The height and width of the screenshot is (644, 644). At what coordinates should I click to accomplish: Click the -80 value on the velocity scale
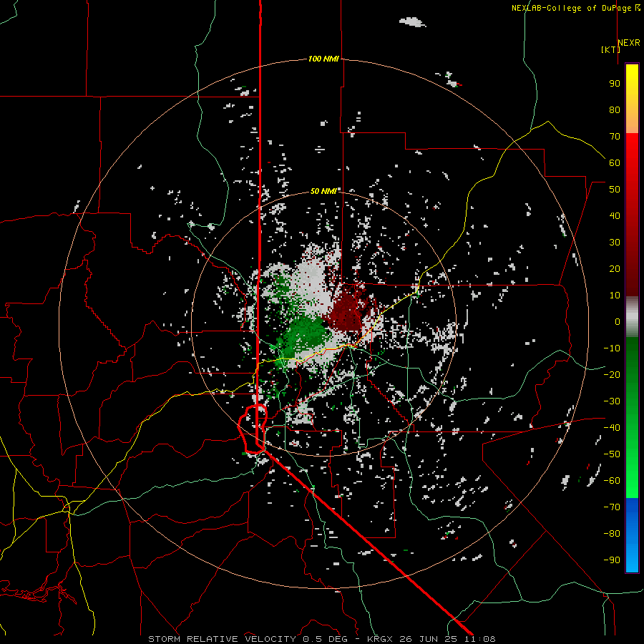point(612,534)
